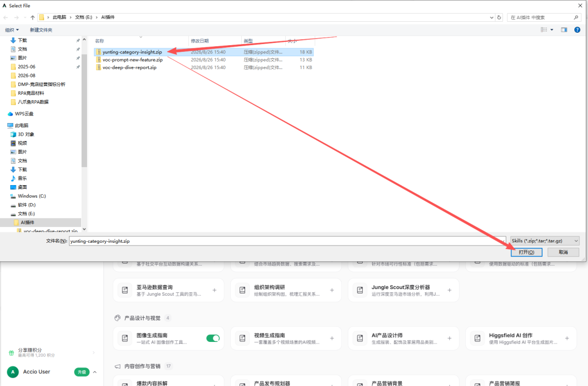
Task: Add the Higgsfield AI 创作 plus icon
Action: [567, 338]
